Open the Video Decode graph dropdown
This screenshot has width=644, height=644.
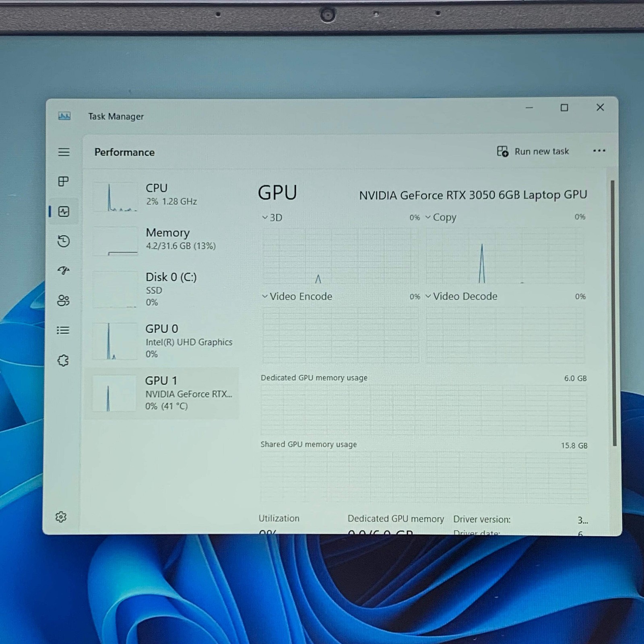(x=461, y=297)
